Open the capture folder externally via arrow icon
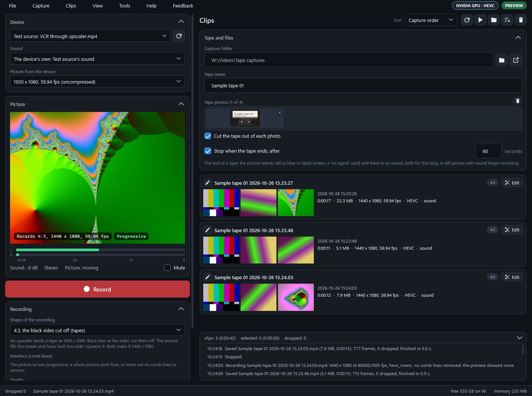This screenshot has height=396, width=532. point(516,60)
